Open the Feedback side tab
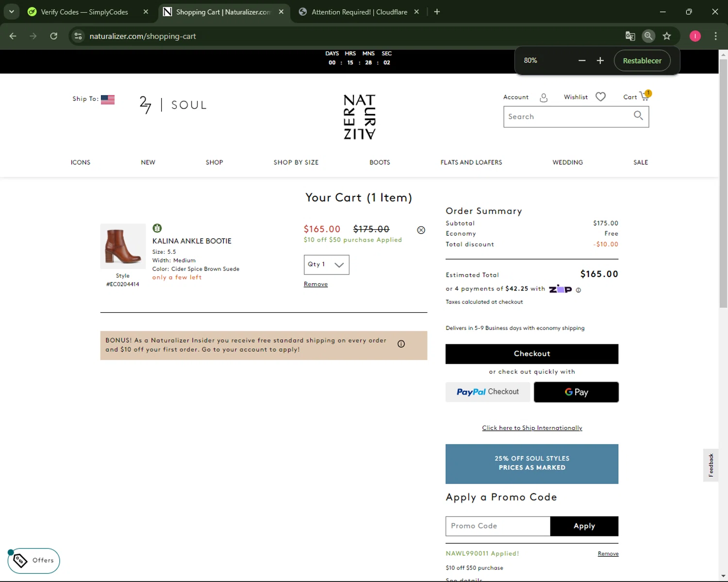Image resolution: width=728 pixels, height=582 pixels. 711,465
